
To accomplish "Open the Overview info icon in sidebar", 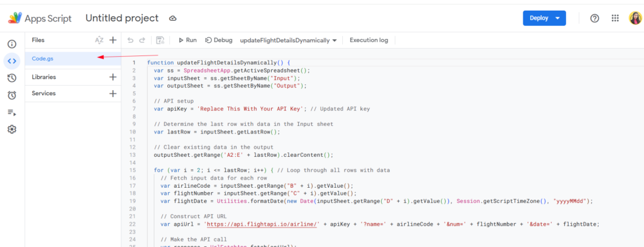I will (x=12, y=44).
